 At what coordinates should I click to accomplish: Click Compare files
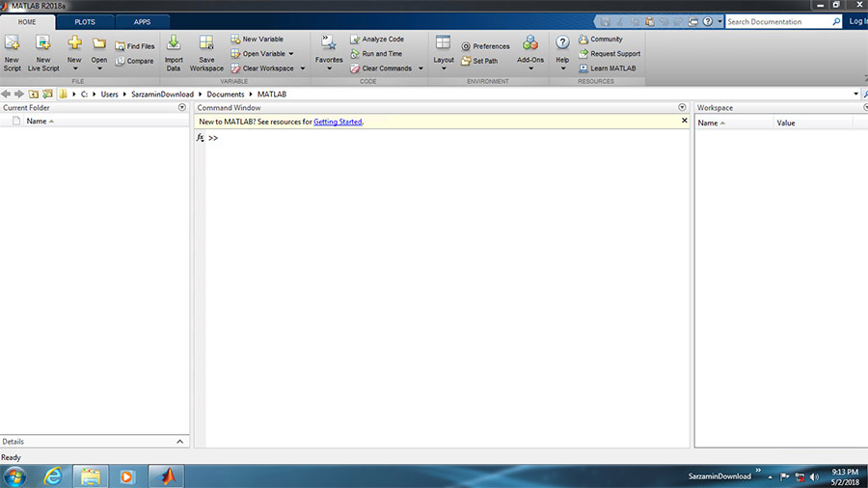(x=134, y=61)
